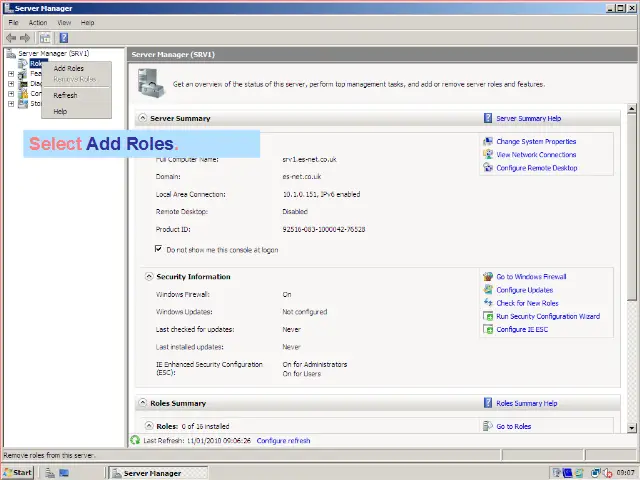Expand the Storage tree node

(11, 104)
